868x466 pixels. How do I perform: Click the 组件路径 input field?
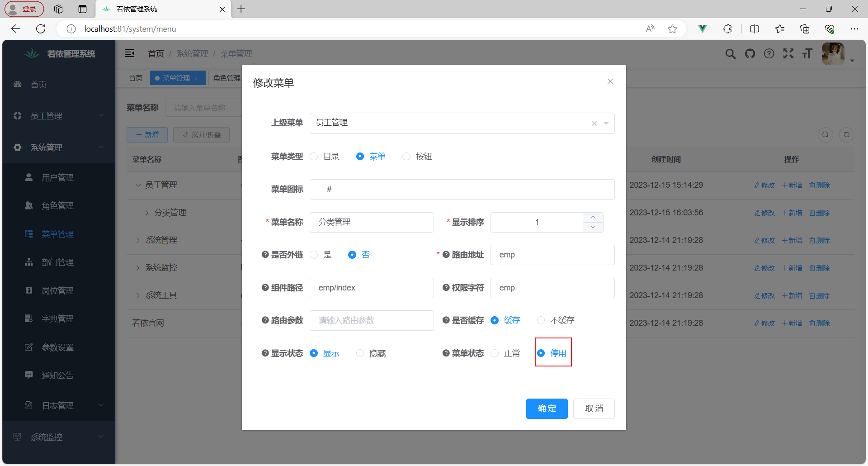pos(372,288)
